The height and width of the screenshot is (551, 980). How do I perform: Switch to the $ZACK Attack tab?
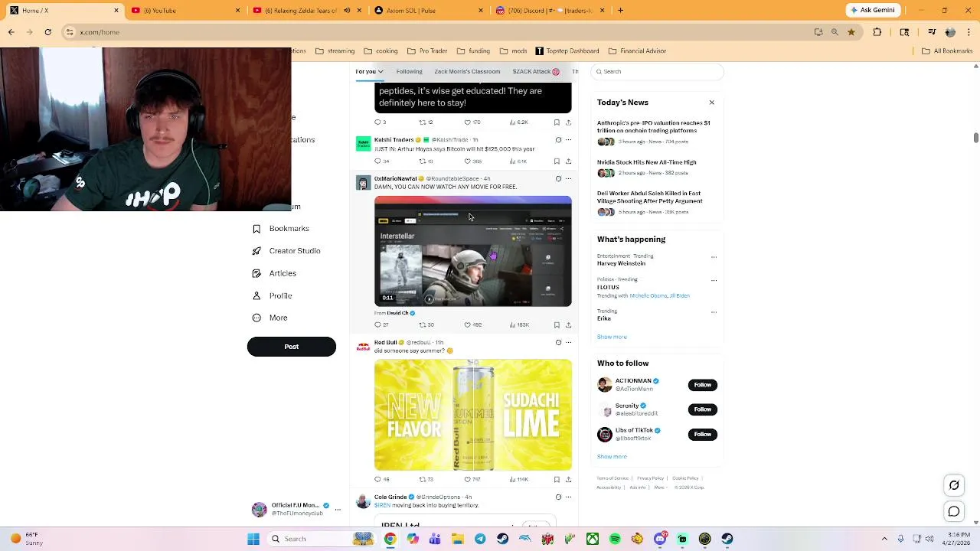535,71
